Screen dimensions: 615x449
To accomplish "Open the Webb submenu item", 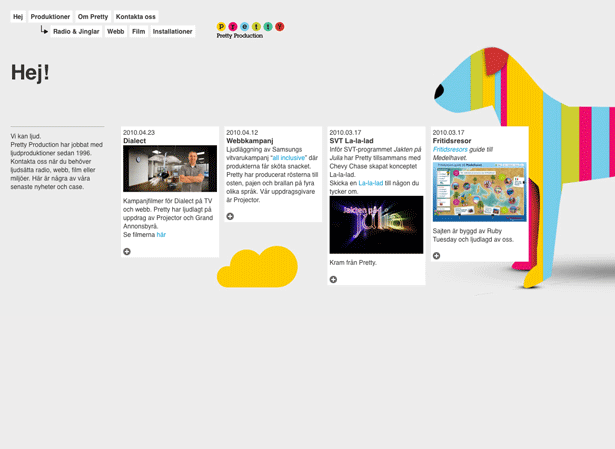I will (x=115, y=32).
